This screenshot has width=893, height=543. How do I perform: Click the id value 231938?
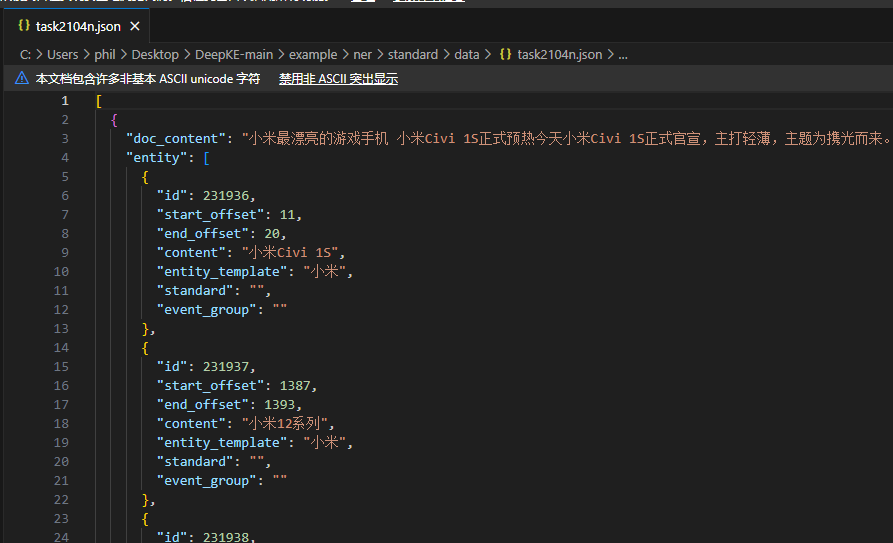(x=226, y=537)
